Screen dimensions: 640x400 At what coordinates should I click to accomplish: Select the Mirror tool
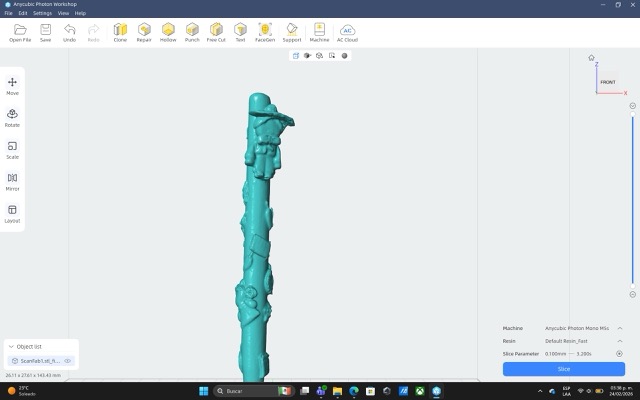click(12, 182)
